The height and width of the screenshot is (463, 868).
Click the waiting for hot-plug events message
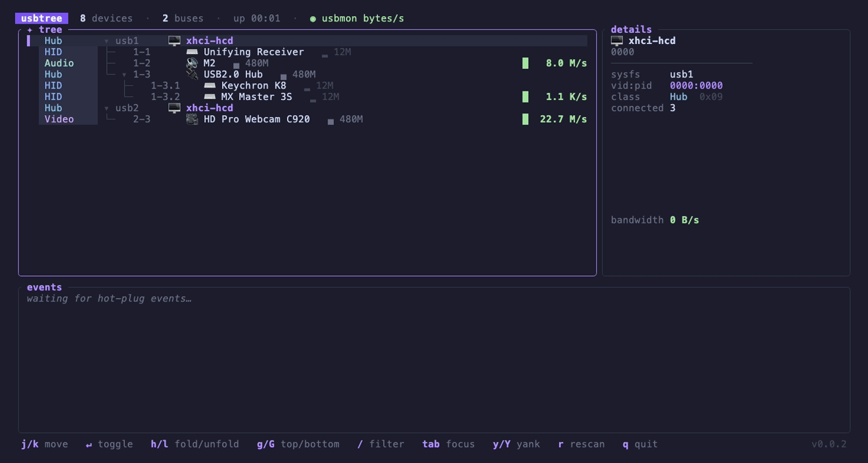pyautogui.click(x=109, y=299)
